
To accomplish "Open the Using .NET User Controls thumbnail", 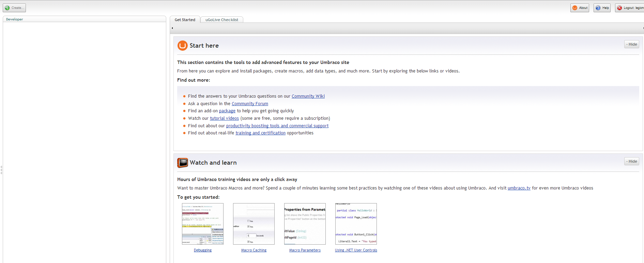I will tap(356, 224).
